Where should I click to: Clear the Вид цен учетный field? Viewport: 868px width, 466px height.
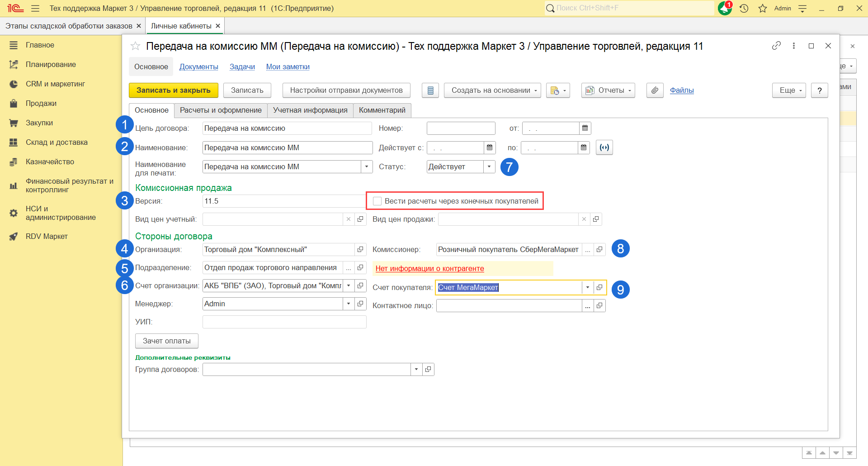tap(349, 219)
